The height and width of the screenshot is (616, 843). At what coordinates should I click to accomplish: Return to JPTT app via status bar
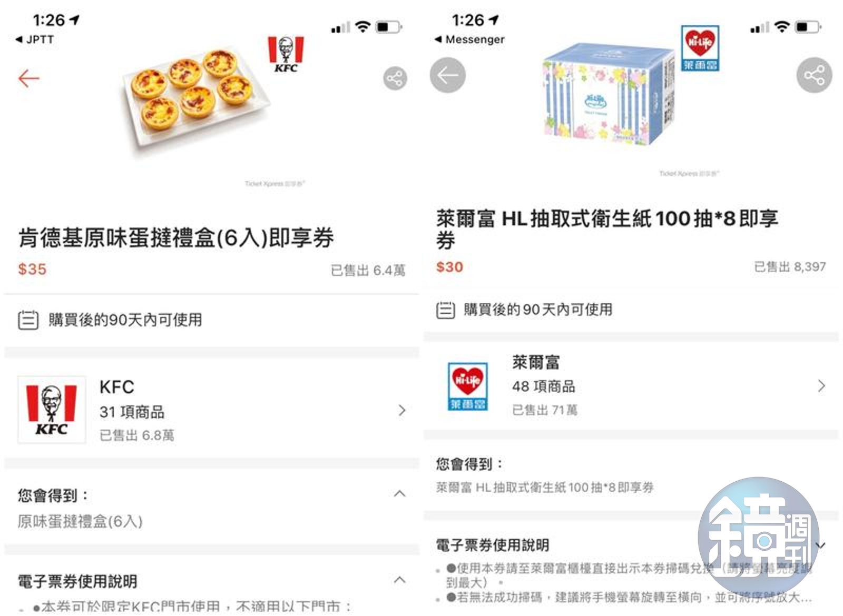click(35, 39)
